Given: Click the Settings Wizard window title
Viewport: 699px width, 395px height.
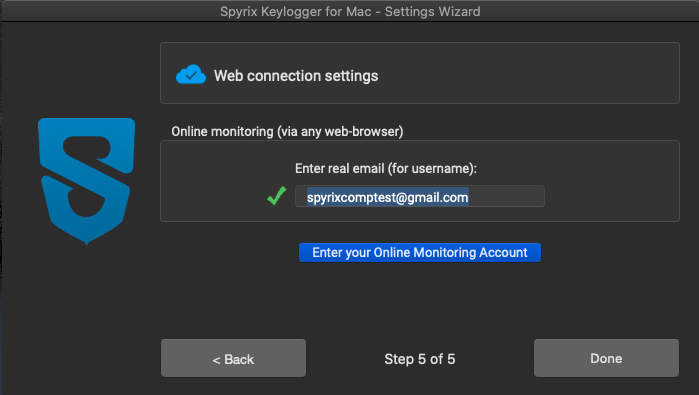Looking at the screenshot, I should click(350, 11).
